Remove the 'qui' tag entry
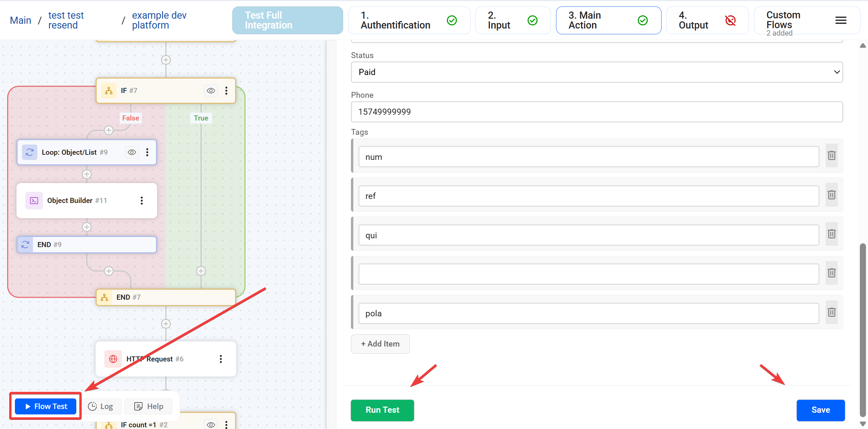 [831, 234]
